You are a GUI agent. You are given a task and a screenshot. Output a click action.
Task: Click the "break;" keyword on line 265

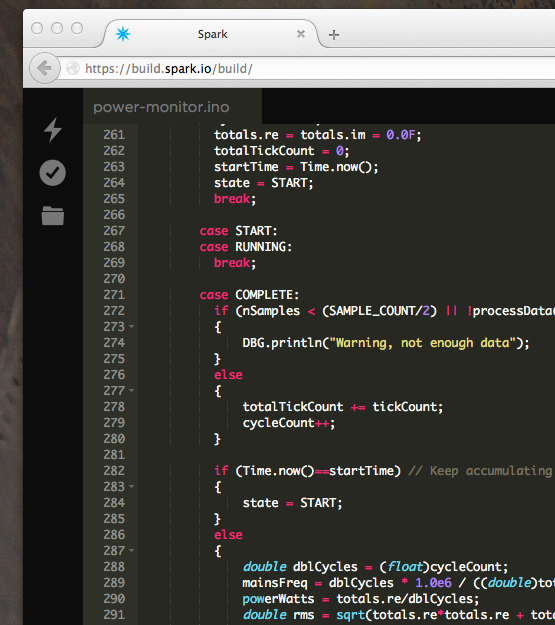pyautogui.click(x=234, y=199)
